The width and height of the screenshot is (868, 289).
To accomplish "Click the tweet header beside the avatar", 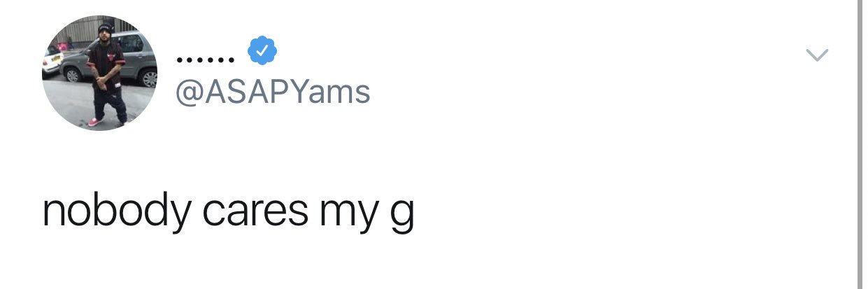I will pyautogui.click(x=273, y=73).
